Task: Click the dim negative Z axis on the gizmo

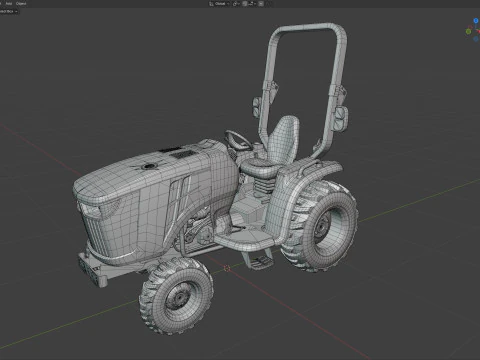Action: 476,39
